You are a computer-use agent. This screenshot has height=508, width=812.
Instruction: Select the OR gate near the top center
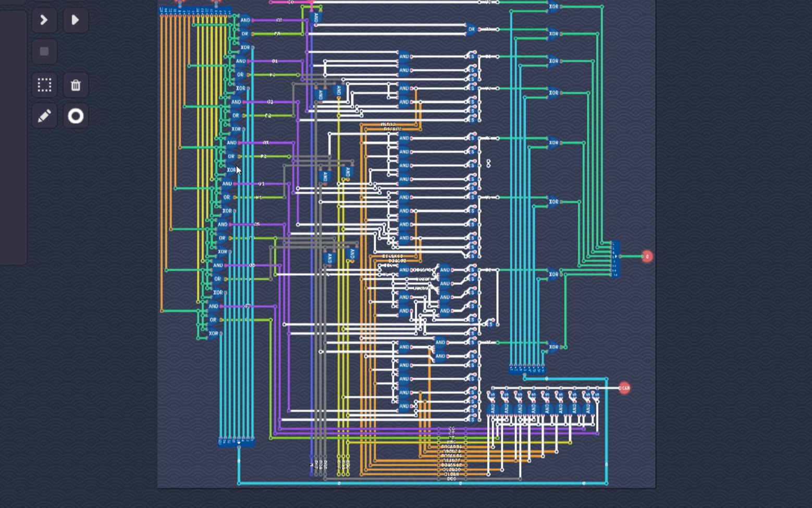(471, 29)
